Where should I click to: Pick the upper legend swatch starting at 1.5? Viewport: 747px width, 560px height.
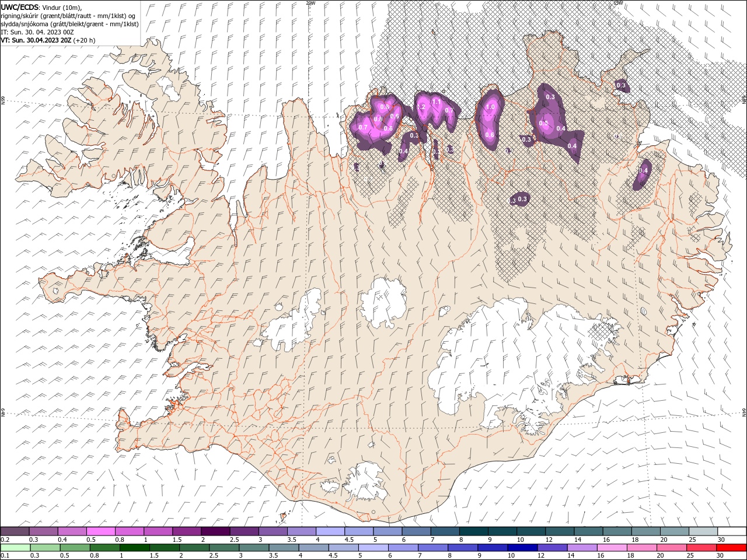[x=187, y=531]
